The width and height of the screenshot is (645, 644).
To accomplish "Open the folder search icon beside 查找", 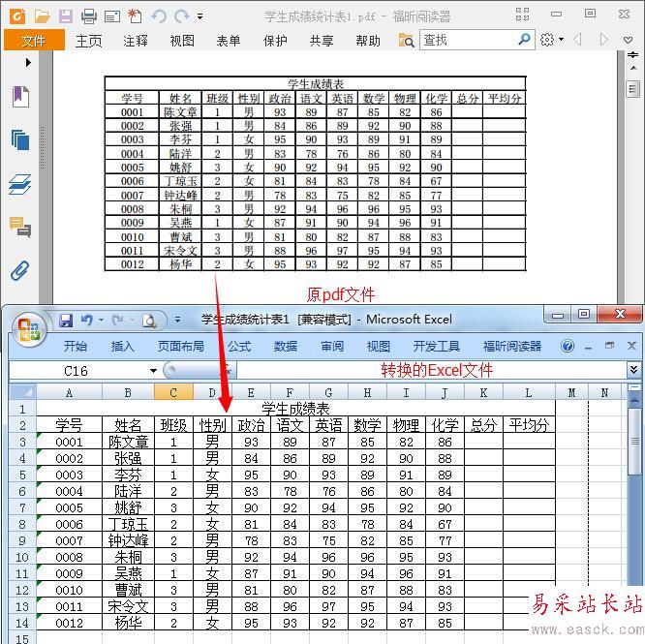I will 406,41.
